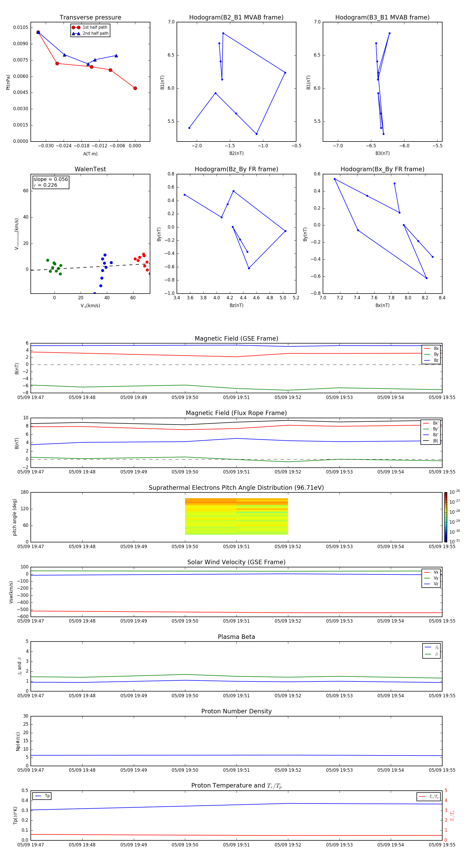Click the 'Bz(nT)' x-axis label
473x868 pixels.
pos(236,306)
